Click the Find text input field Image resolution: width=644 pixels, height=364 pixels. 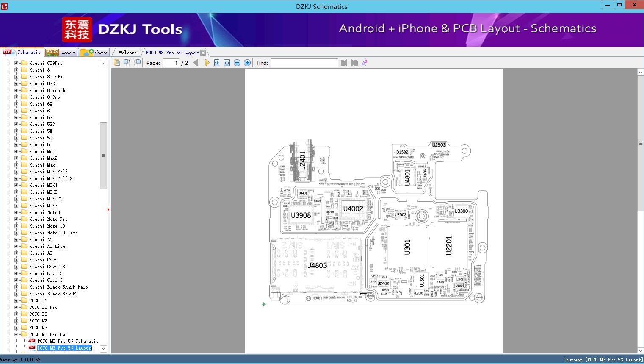pos(304,63)
